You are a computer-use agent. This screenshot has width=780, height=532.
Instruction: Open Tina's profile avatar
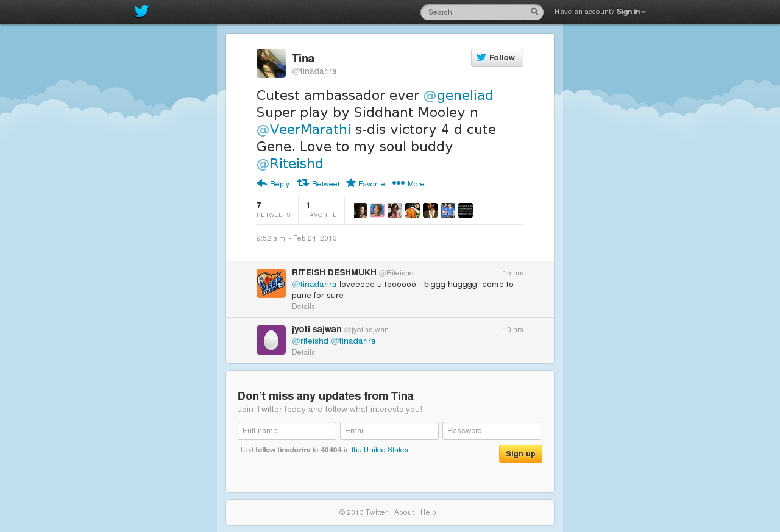pos(271,63)
